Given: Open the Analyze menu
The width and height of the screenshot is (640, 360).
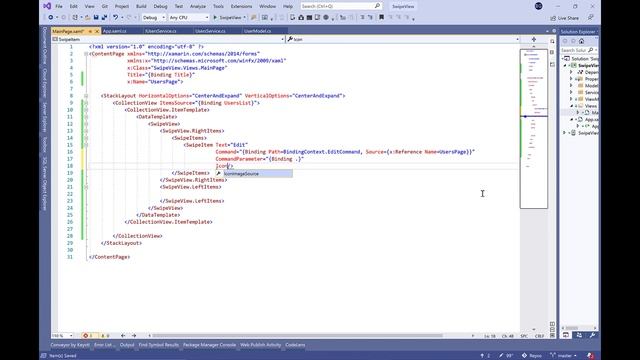Looking at the screenshot, I should click(x=198, y=6).
